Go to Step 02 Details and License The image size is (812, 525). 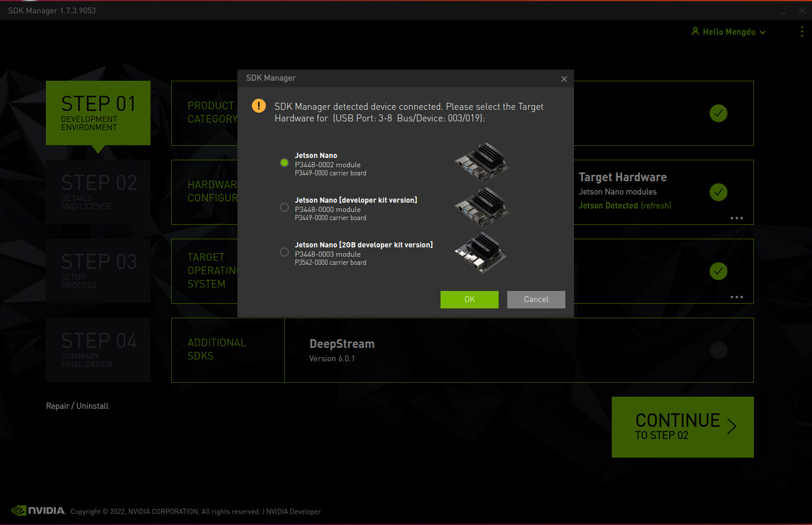coord(98,192)
